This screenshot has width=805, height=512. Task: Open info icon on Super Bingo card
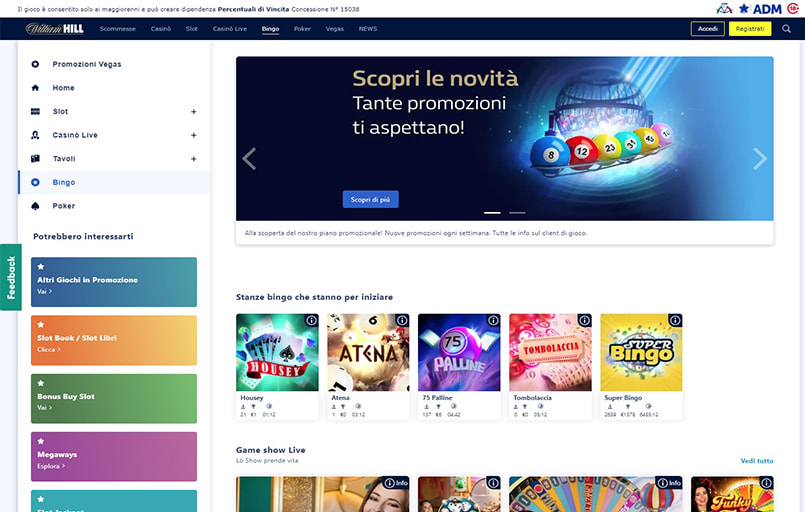point(675,320)
